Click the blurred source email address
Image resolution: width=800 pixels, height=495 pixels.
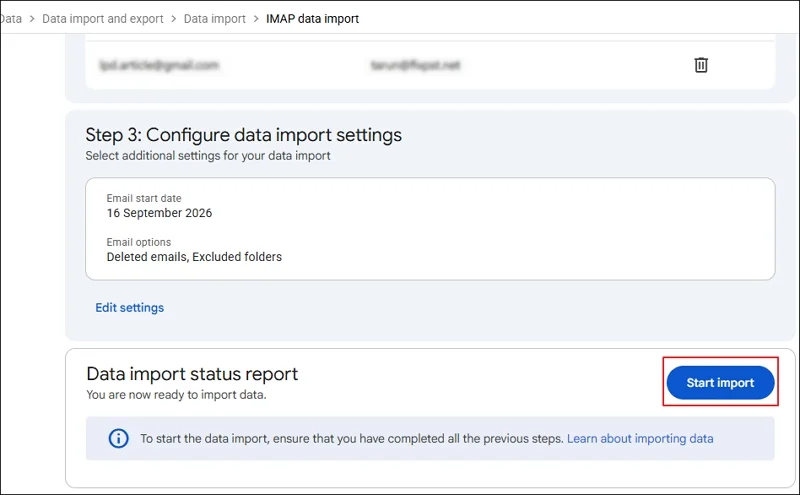pos(159,65)
